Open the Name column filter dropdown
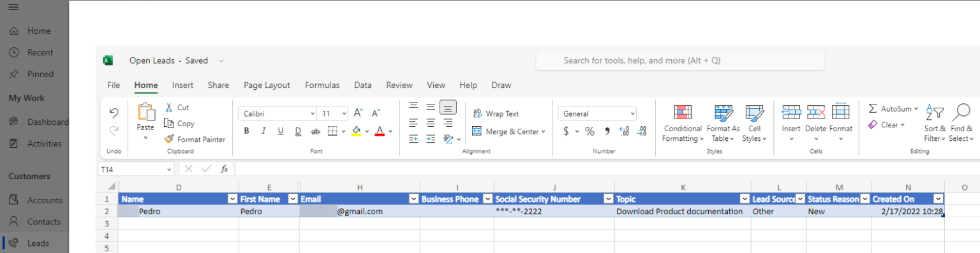Screen dimensions: 980x253 pyautogui.click(x=233, y=199)
